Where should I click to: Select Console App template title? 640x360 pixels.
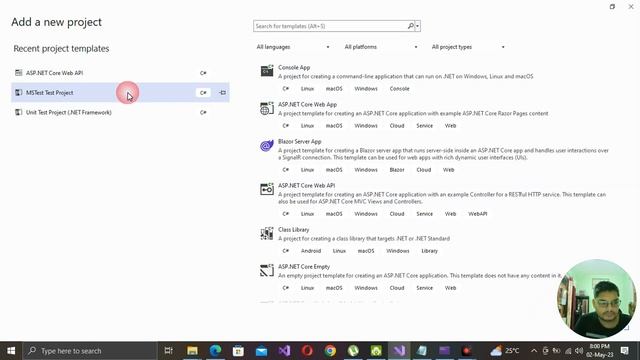[294, 67]
